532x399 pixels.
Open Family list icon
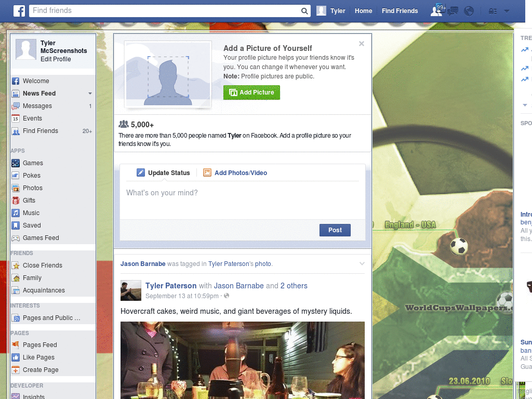(16, 278)
